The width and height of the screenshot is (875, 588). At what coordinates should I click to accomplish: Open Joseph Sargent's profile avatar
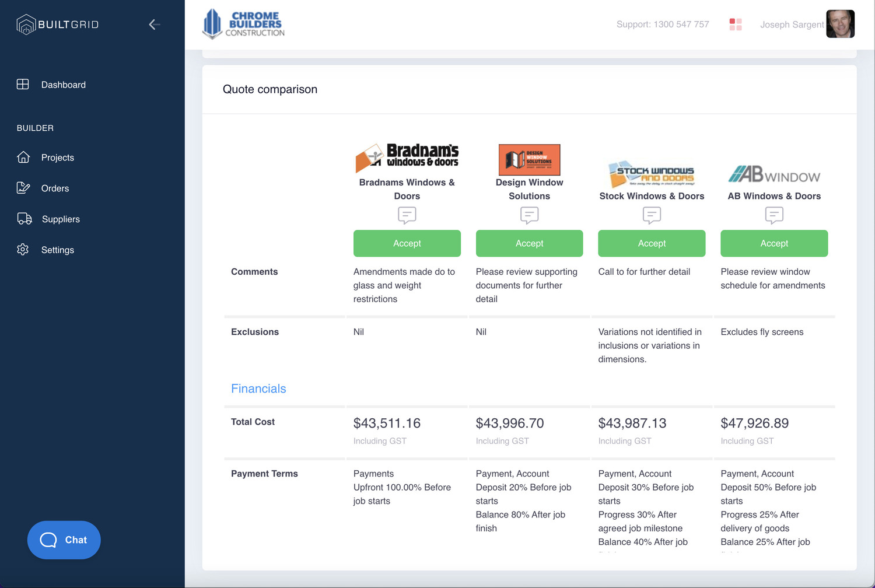pyautogui.click(x=840, y=24)
